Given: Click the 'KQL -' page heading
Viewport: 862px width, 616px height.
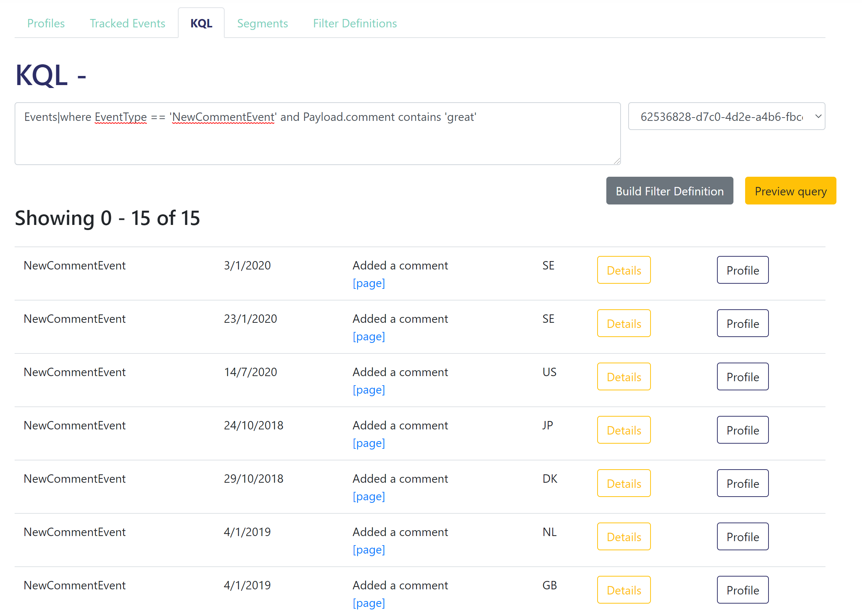Looking at the screenshot, I should click(x=51, y=75).
